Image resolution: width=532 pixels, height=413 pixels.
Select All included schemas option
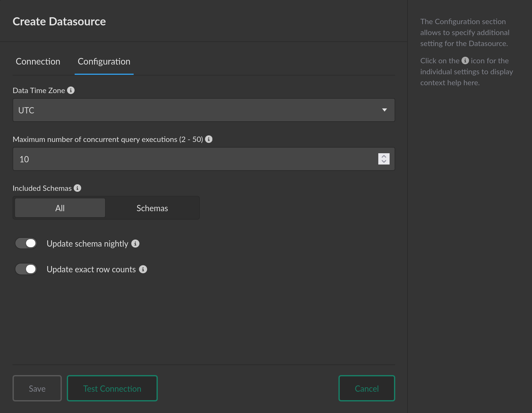click(x=60, y=208)
